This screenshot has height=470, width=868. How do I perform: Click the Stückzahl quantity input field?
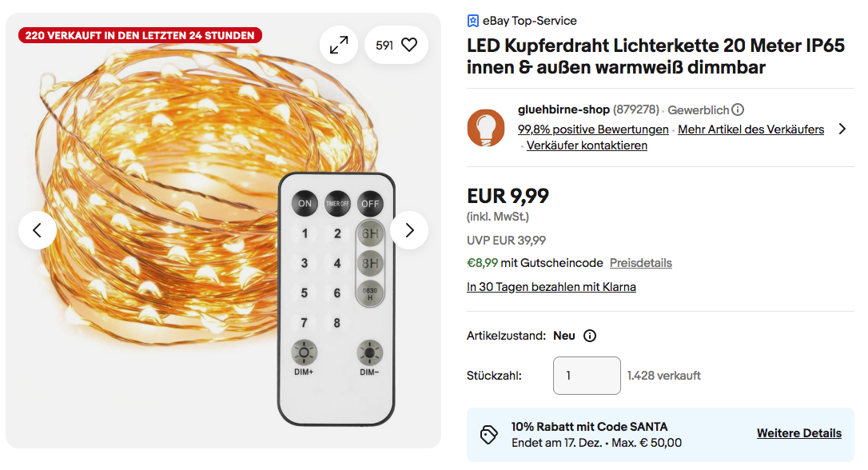(587, 376)
